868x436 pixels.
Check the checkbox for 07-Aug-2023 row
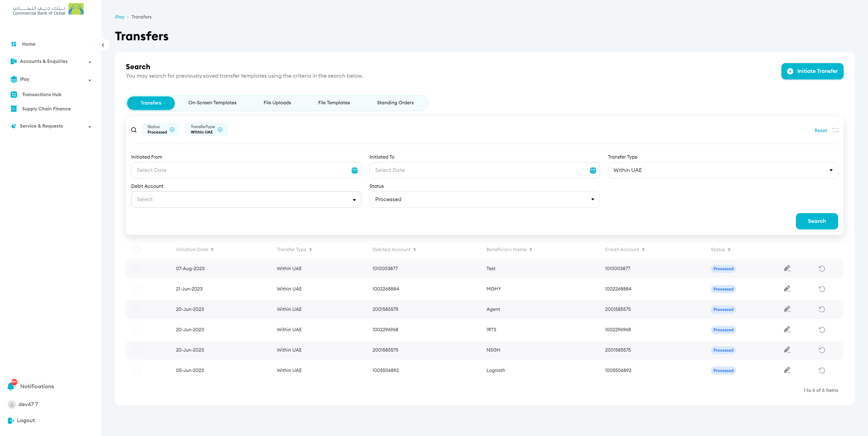137,268
